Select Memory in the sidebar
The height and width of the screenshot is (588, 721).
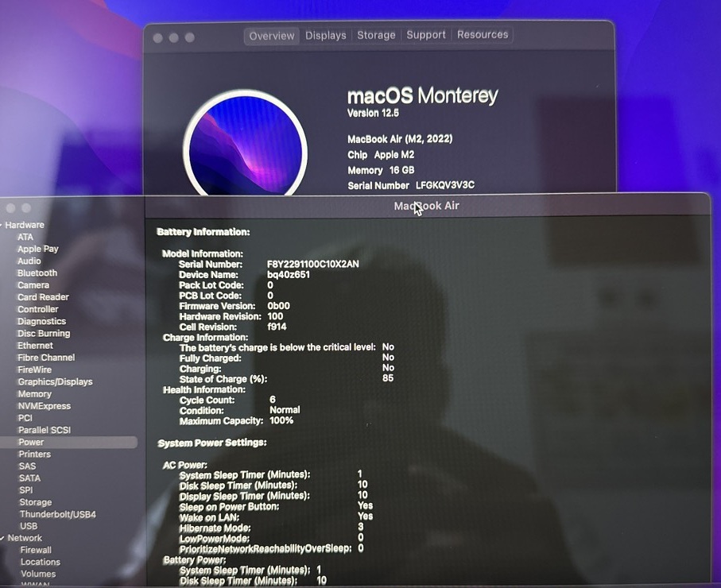tap(34, 394)
